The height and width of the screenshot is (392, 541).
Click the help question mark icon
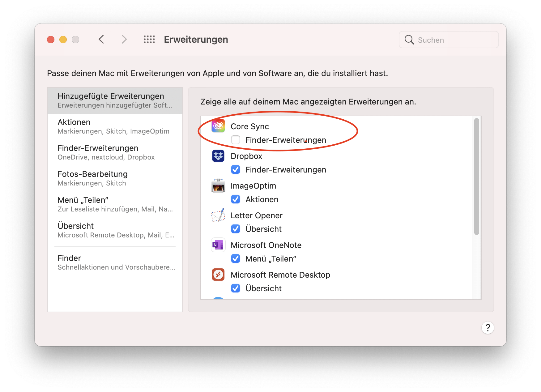tap(488, 328)
